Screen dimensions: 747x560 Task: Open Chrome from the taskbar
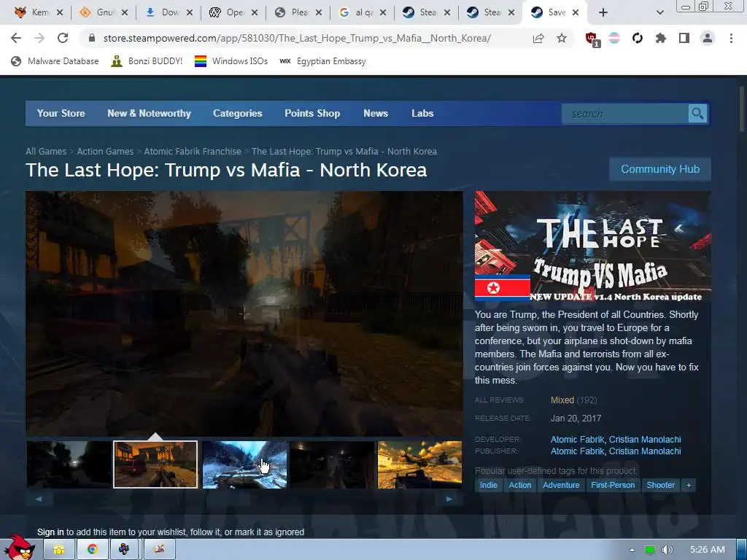coord(92,550)
